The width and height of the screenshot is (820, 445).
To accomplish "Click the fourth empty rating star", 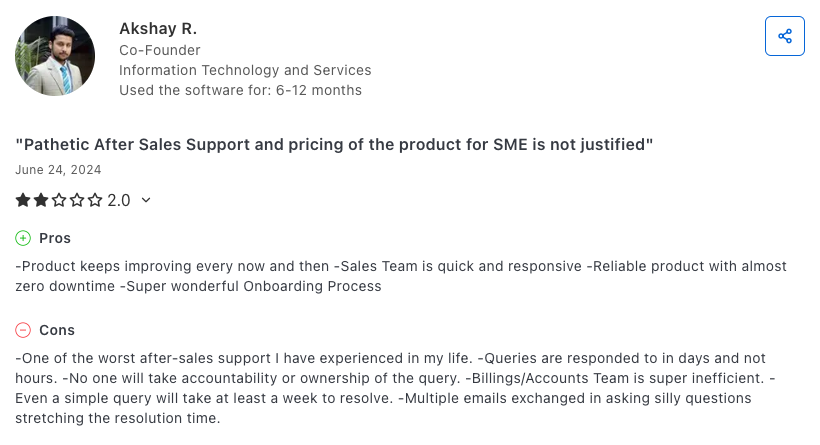I will pos(77,200).
